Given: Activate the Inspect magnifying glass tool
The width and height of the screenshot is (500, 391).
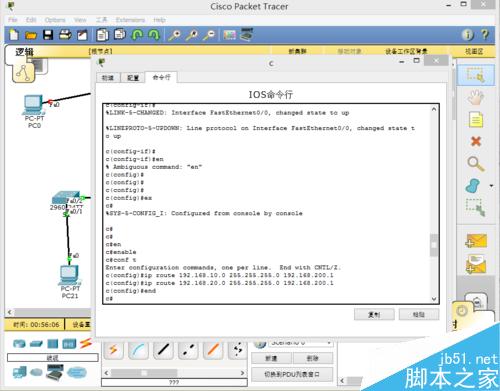Looking at the screenshot, I should click(x=475, y=164).
